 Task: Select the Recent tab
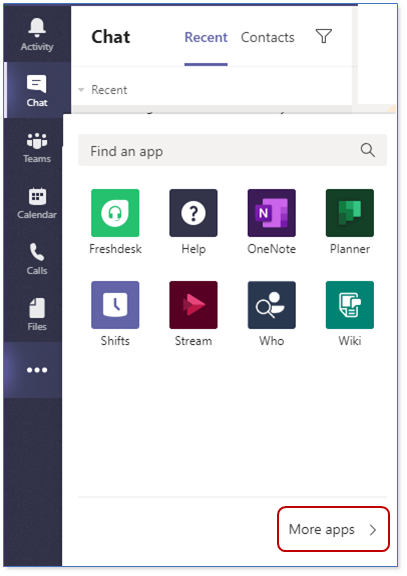coord(206,37)
